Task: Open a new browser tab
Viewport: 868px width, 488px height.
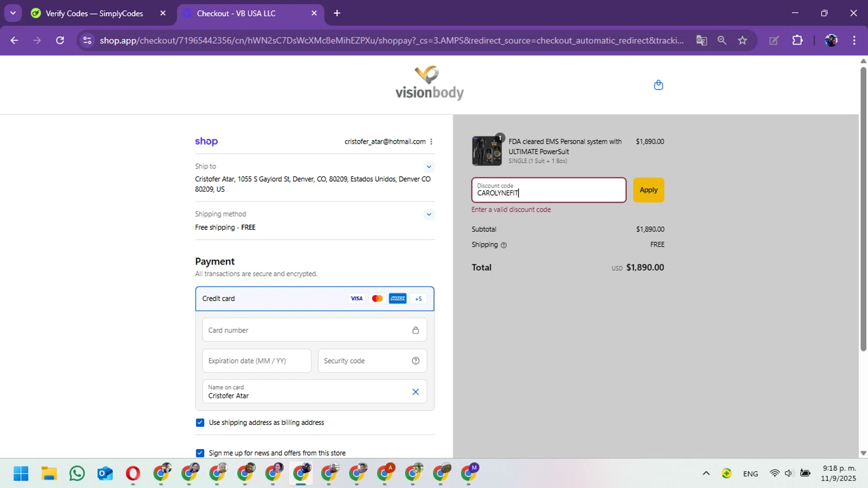Action: pyautogui.click(x=337, y=13)
